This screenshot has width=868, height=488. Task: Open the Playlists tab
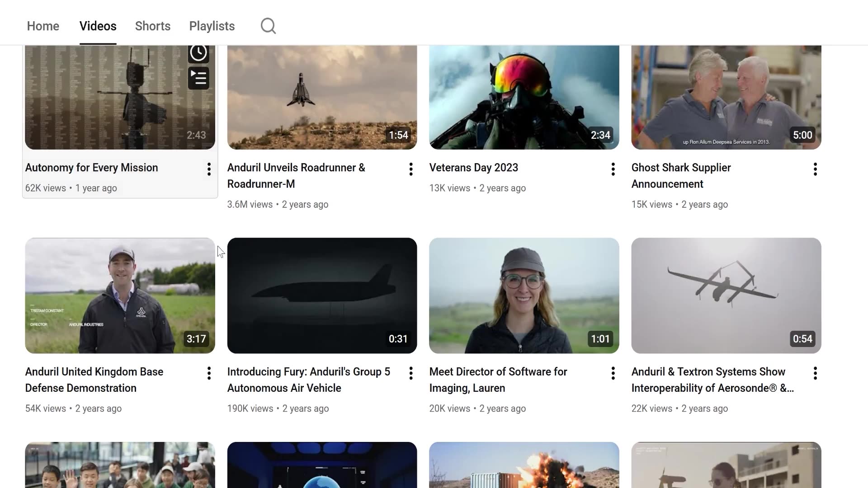click(x=212, y=26)
